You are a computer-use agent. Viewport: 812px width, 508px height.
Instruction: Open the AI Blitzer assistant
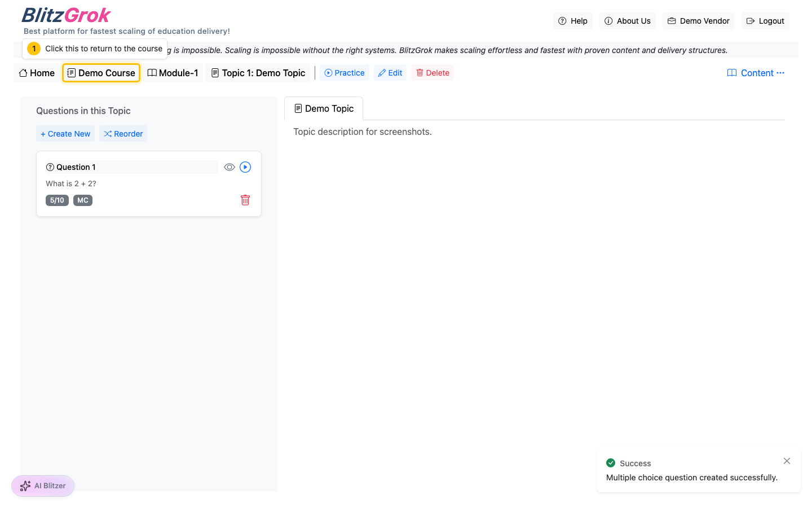tap(43, 486)
